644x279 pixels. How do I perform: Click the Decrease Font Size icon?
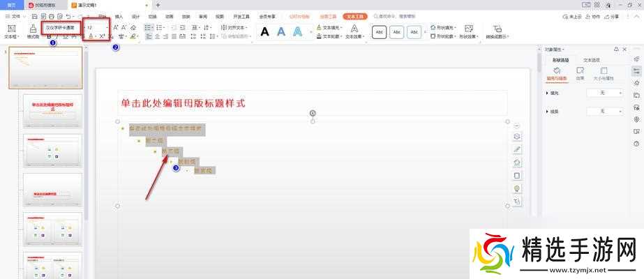(124, 27)
